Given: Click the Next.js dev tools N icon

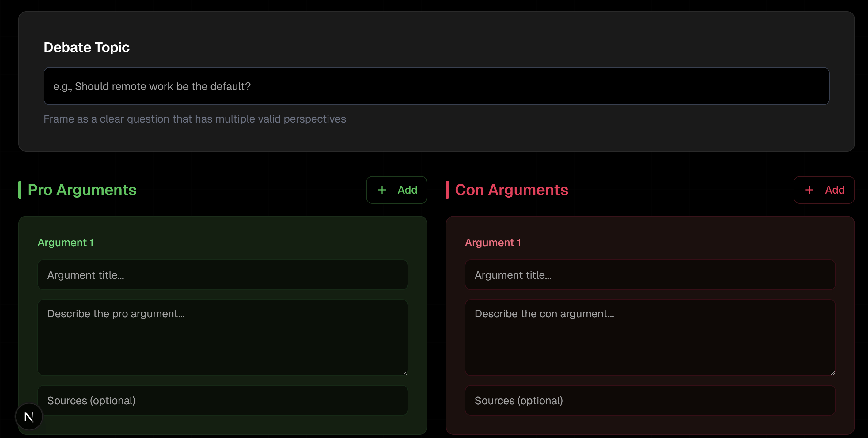Looking at the screenshot, I should click(29, 417).
